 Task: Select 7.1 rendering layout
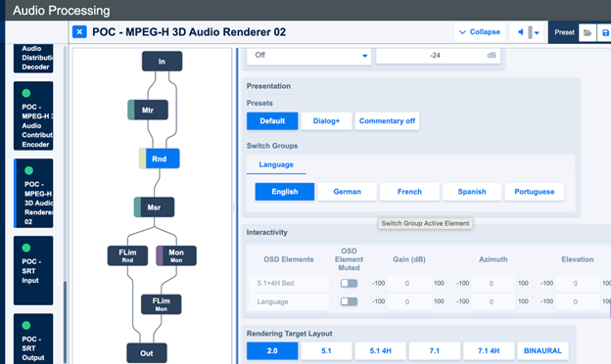pos(435,350)
